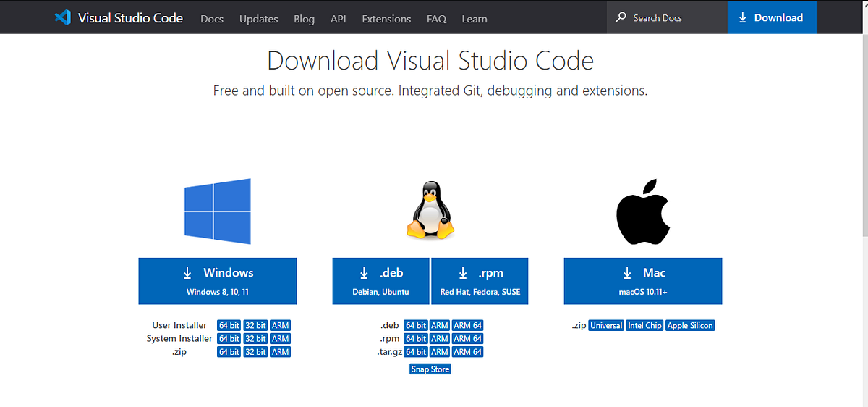The width and height of the screenshot is (868, 407).
Task: Select Linux .deb ARM 64 link
Action: [x=468, y=326]
